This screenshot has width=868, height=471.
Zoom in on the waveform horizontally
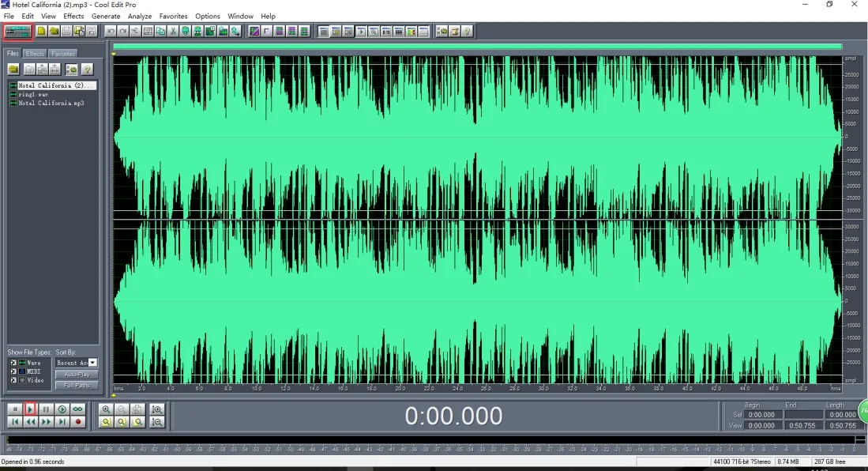105,409
